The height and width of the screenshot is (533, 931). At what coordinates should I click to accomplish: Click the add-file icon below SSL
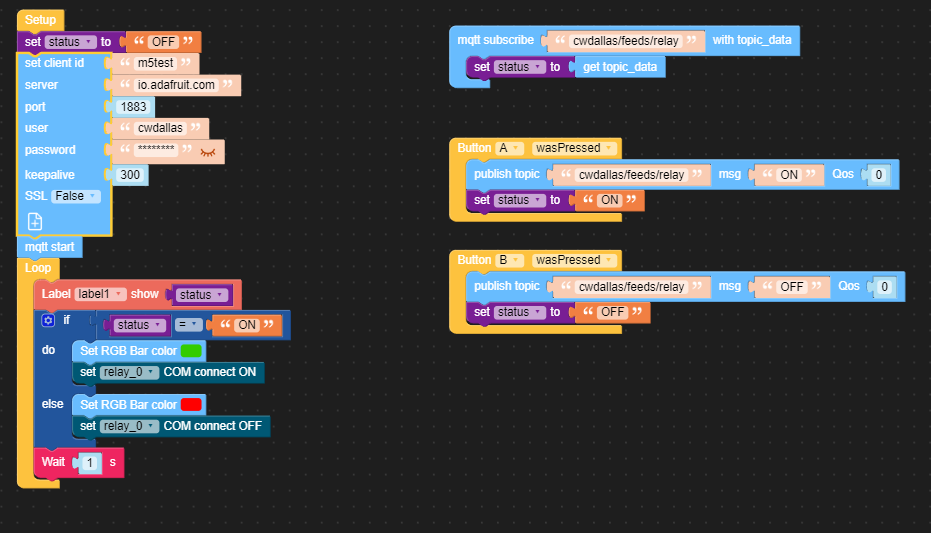point(35,221)
